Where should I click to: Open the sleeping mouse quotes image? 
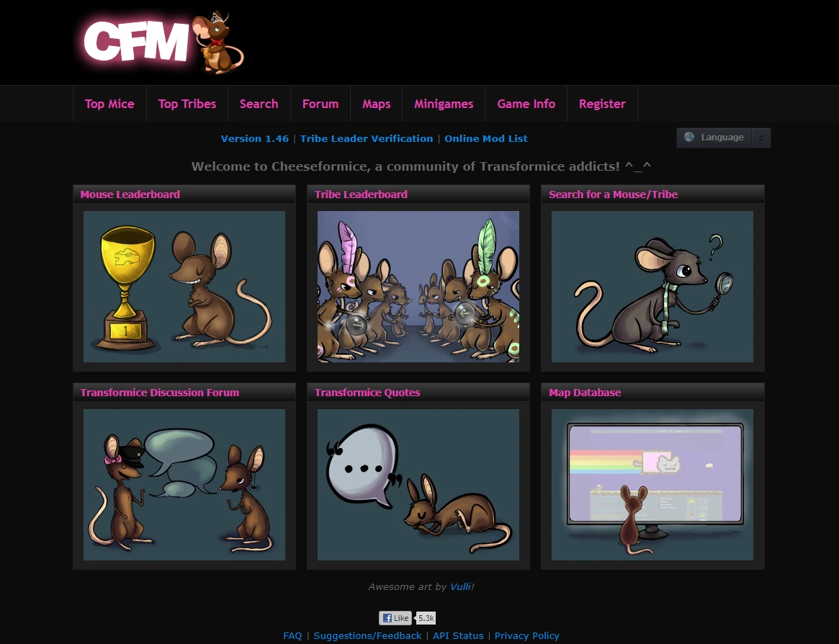tap(418, 485)
